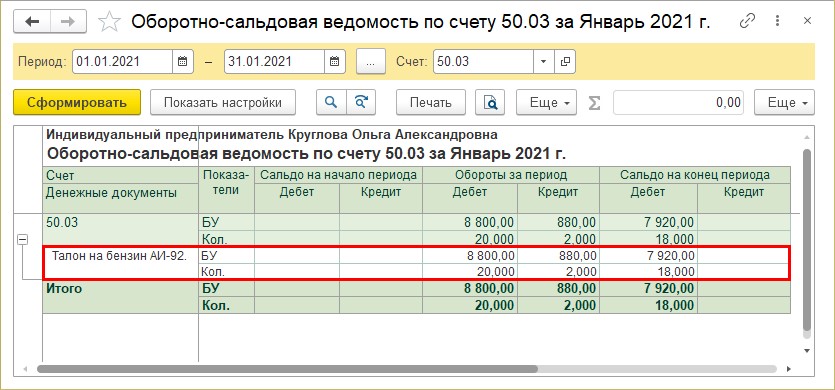
Task: Open the rightmost Еще dropdown
Action: click(x=784, y=102)
